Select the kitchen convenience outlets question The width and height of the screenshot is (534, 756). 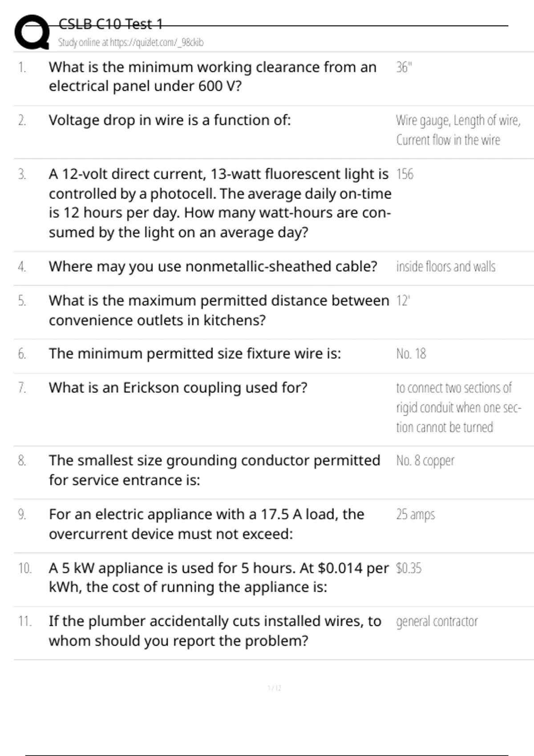pos(219,310)
